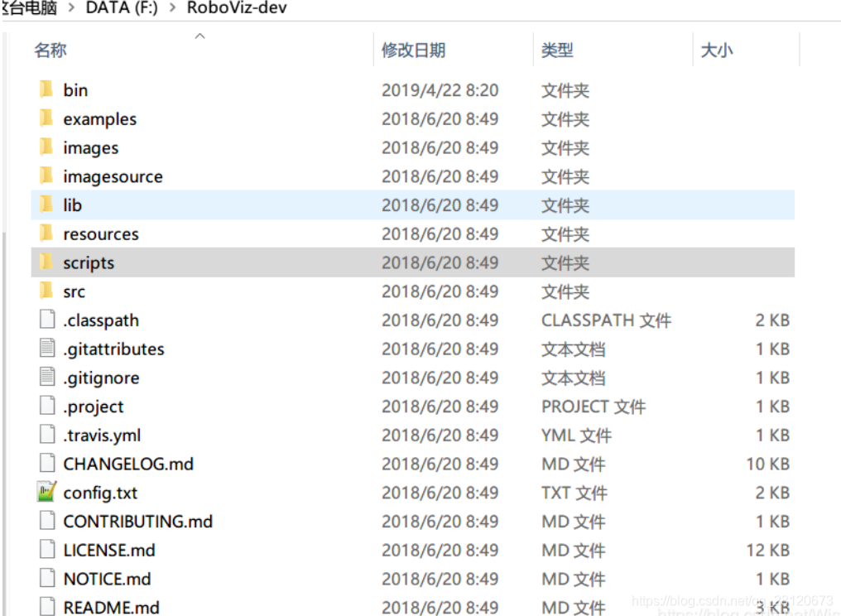The image size is (841, 616).
Task: Click the PROJECT 文件 type cell
Action: click(x=594, y=407)
